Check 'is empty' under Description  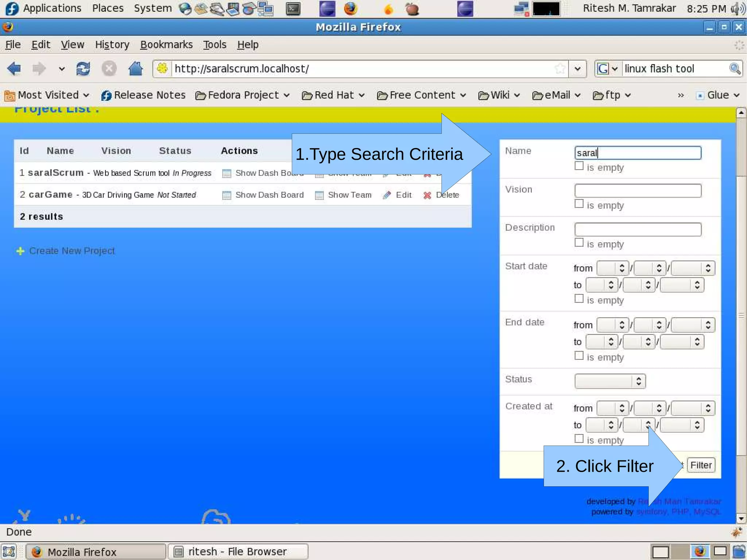579,243
